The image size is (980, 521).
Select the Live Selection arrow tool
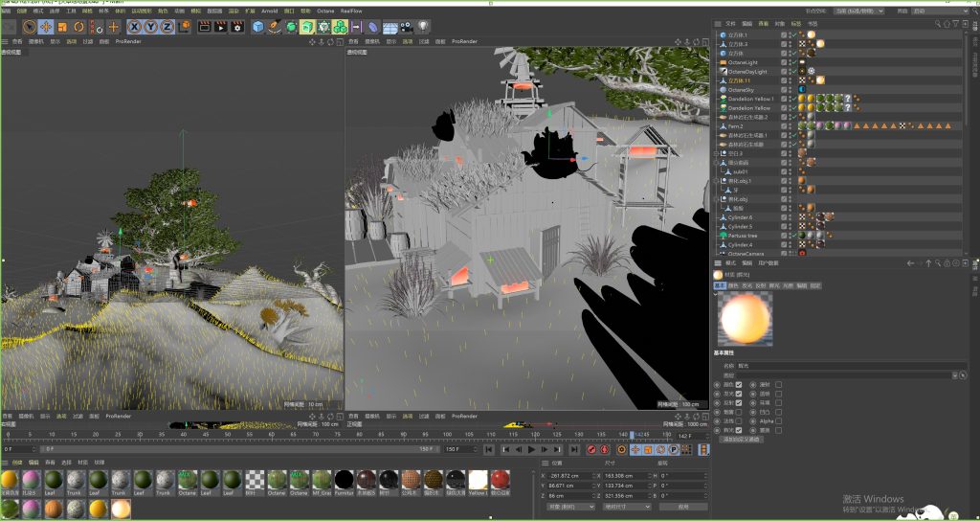[29, 27]
